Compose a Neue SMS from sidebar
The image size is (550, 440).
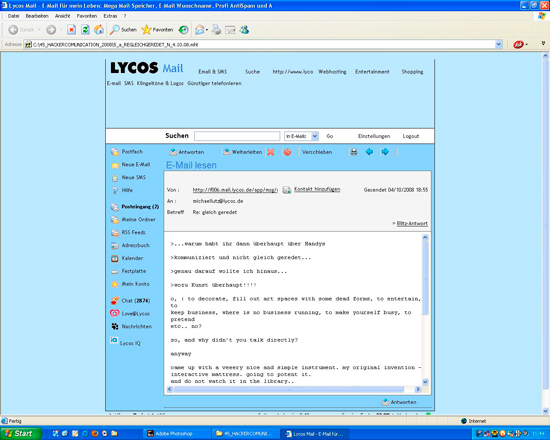click(128, 178)
